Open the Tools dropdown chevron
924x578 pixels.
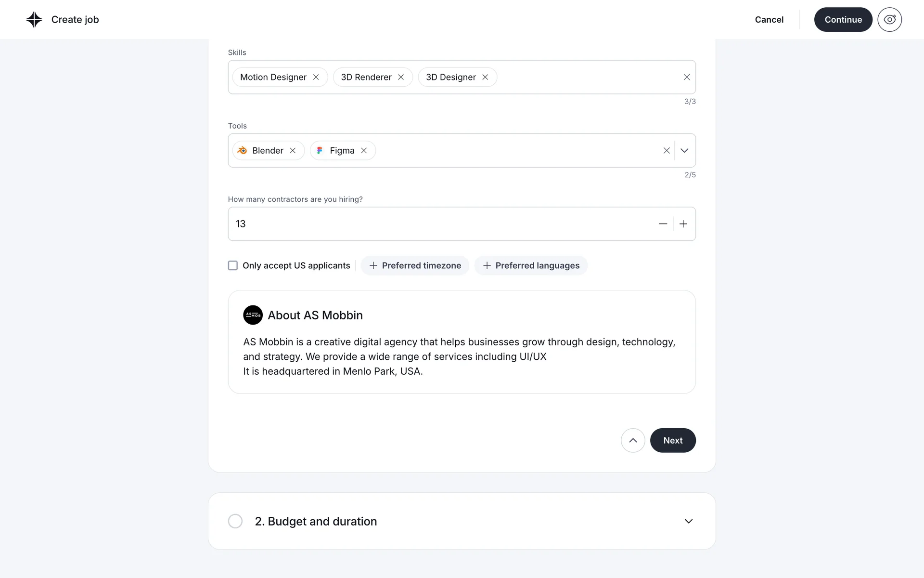click(684, 151)
